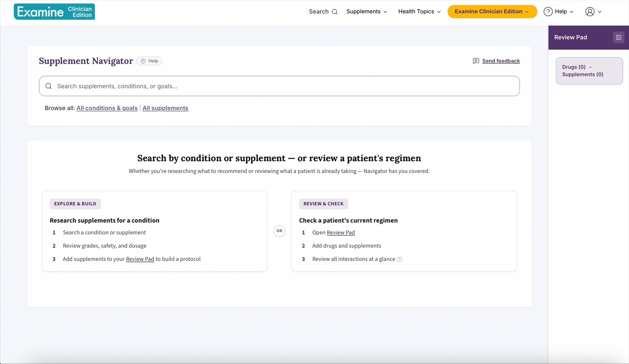Click the info icon after 'interactions at a glance'
The height and width of the screenshot is (364, 629).
pyautogui.click(x=399, y=259)
